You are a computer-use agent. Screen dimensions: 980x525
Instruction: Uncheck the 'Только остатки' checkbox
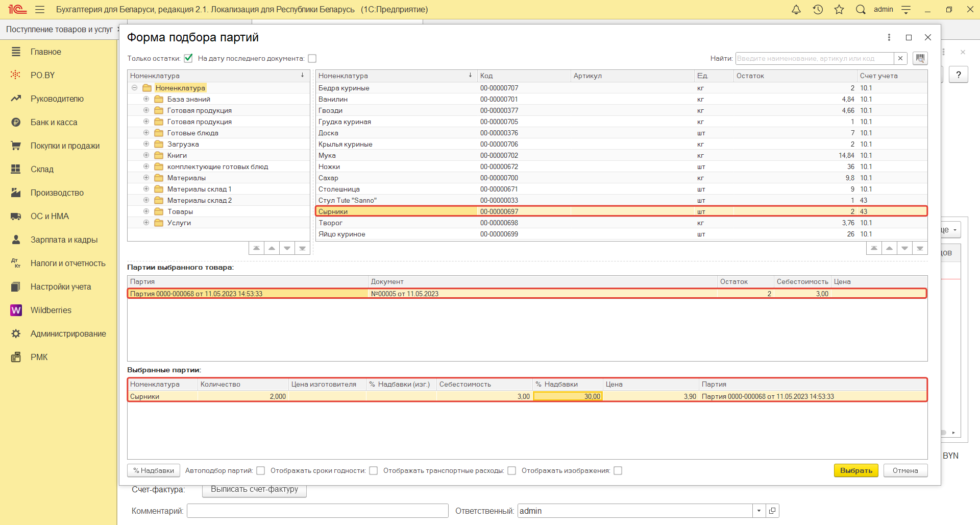click(188, 58)
